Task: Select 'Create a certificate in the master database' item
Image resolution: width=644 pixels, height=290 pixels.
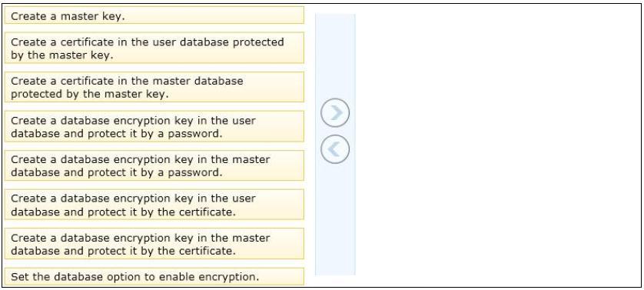Action: tap(154, 87)
